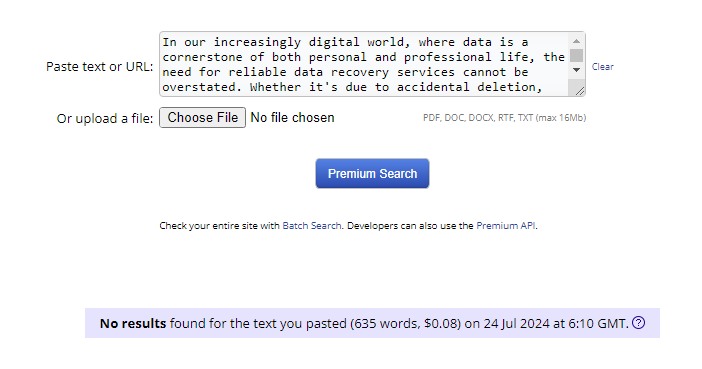Screen dimensions: 702x369
Task: Click the text box scroll down arrow
Action: [x=576, y=70]
